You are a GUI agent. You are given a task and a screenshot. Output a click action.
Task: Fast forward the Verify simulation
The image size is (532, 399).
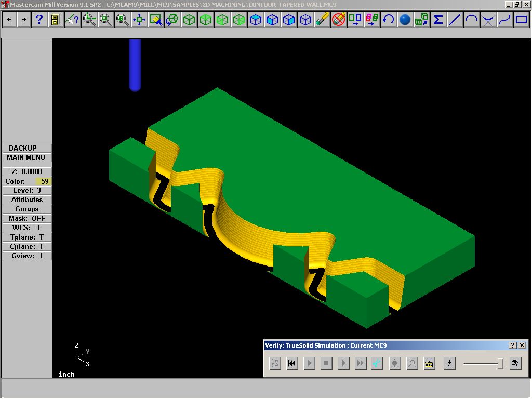point(361,364)
